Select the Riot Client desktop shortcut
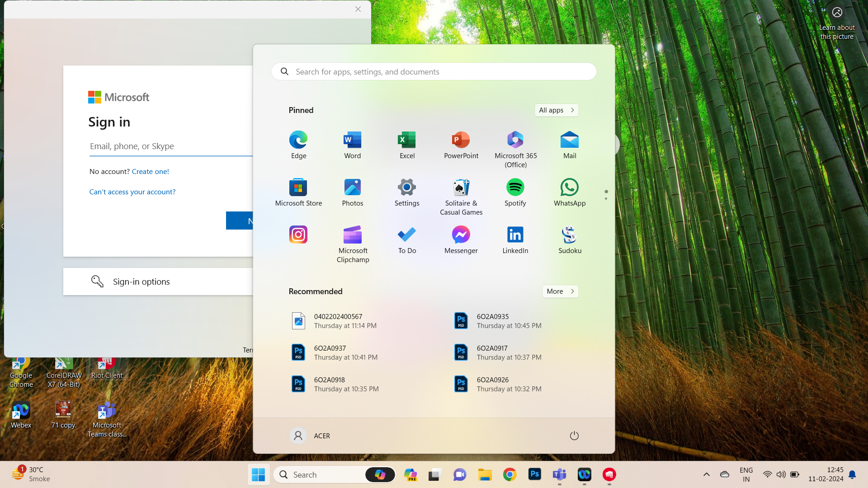 (x=107, y=369)
